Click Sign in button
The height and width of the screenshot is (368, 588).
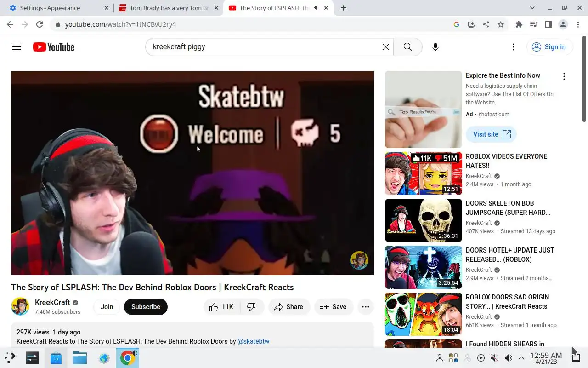coord(549,47)
